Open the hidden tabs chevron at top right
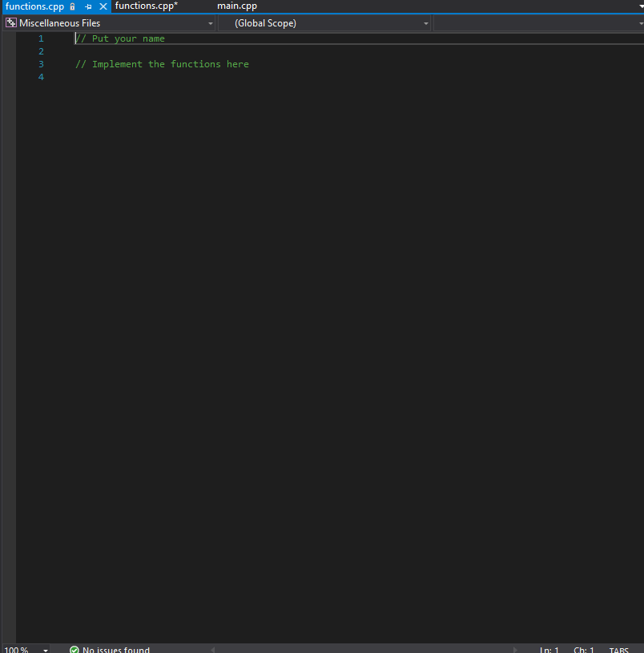This screenshot has height=653, width=644. [x=638, y=6]
